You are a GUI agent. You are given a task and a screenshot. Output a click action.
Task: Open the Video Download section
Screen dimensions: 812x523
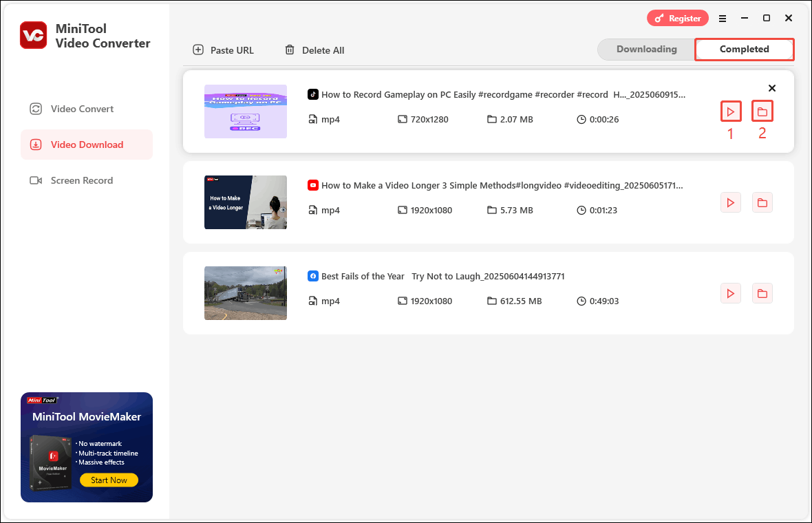tap(87, 145)
